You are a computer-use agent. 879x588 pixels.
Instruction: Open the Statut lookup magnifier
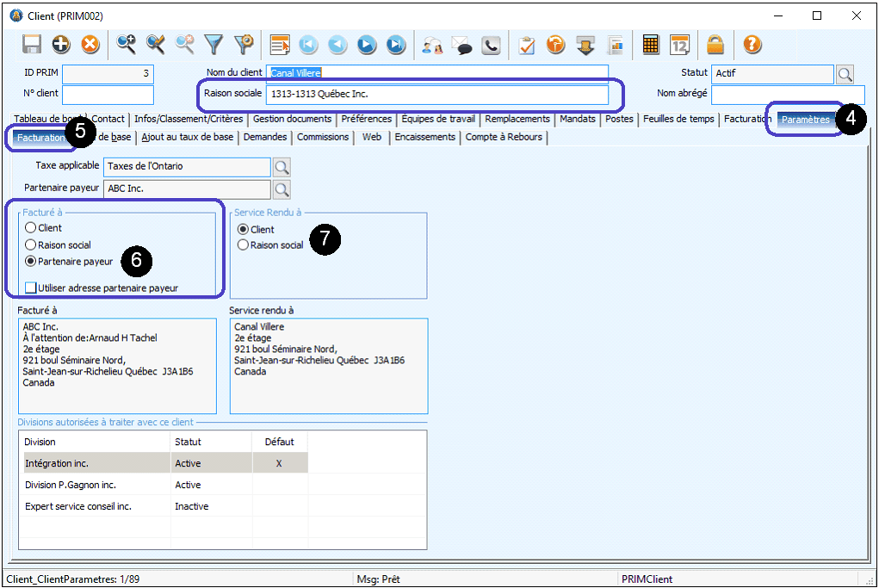click(x=845, y=74)
